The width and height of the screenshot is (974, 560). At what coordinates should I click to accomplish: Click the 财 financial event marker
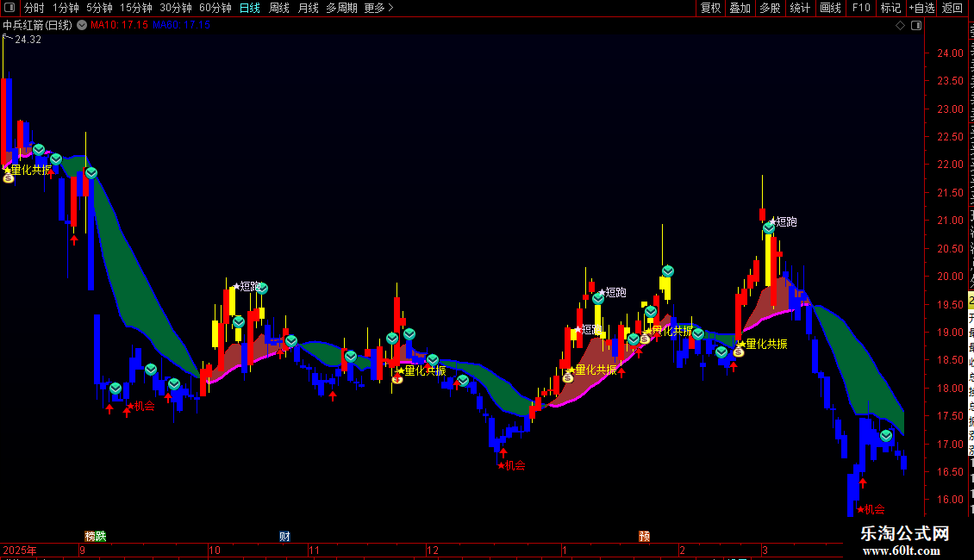click(284, 537)
